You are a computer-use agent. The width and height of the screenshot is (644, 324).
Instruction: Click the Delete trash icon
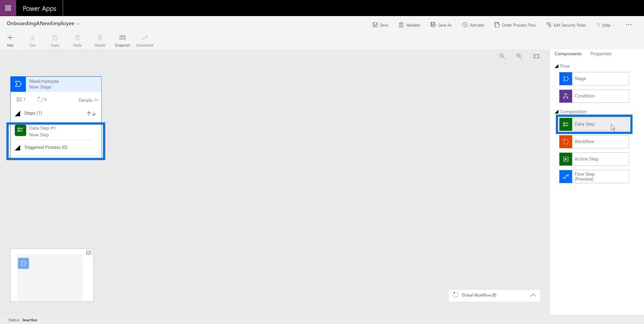point(100,38)
